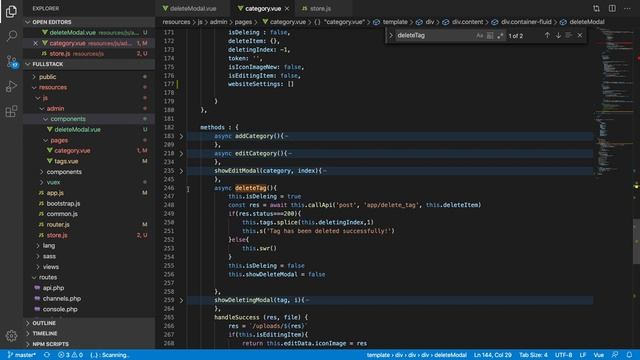Viewport: 640px width, 360px height.
Task: Click the Open Changes icon in editor toolbar
Action: [596, 8]
